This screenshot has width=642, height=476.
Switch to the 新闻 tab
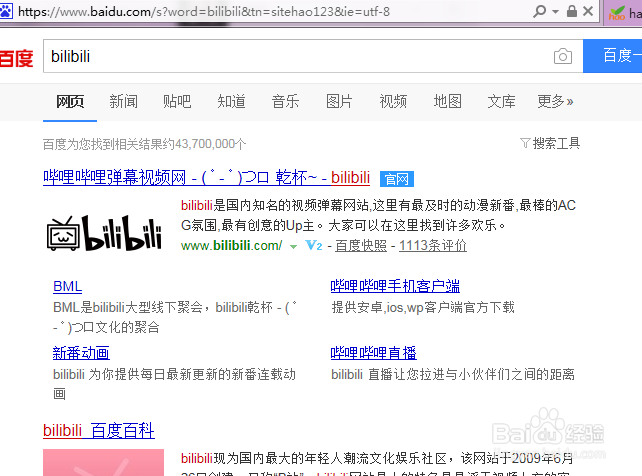click(124, 101)
